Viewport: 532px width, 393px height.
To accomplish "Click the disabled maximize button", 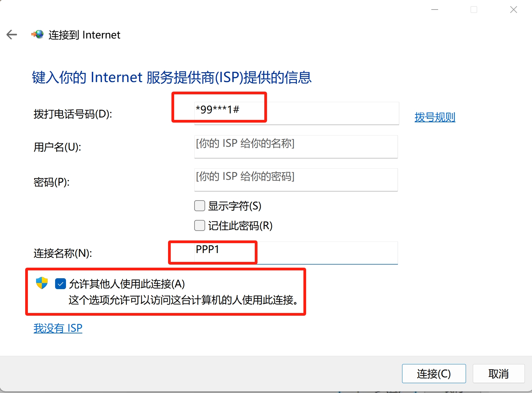I will pyautogui.click(x=473, y=10).
